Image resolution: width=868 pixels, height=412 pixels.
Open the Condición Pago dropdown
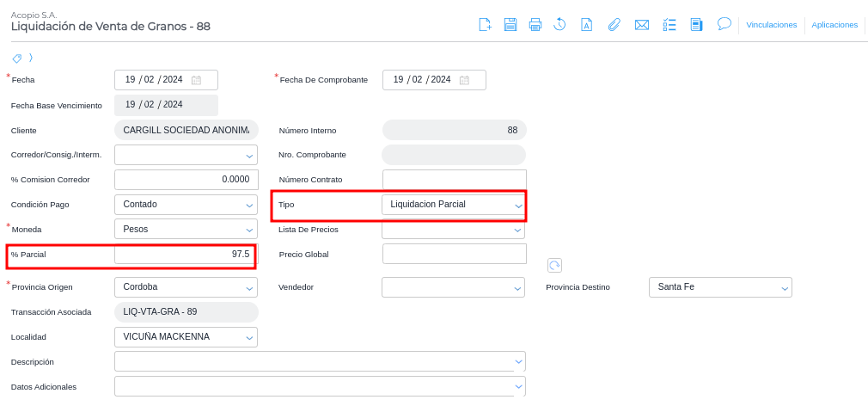point(250,206)
